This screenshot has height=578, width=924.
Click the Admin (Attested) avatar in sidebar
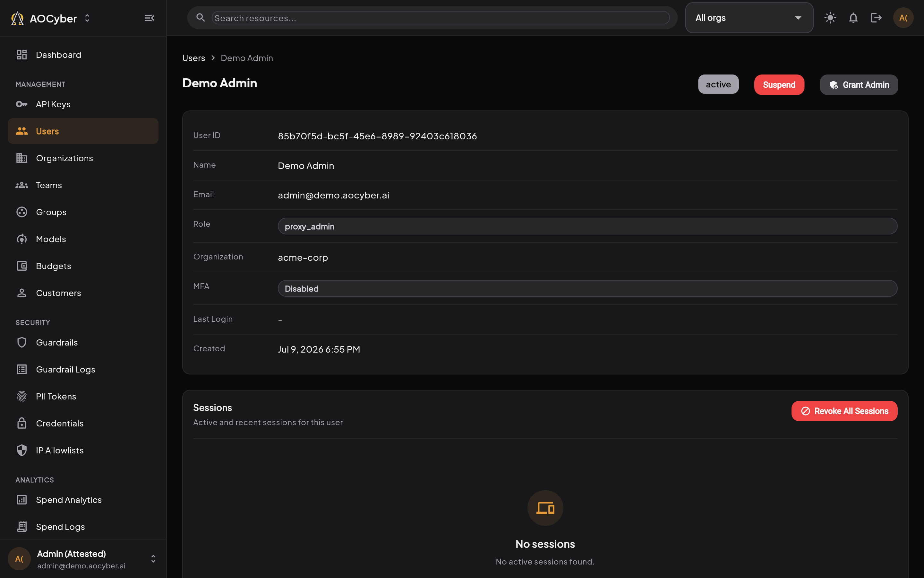point(19,559)
